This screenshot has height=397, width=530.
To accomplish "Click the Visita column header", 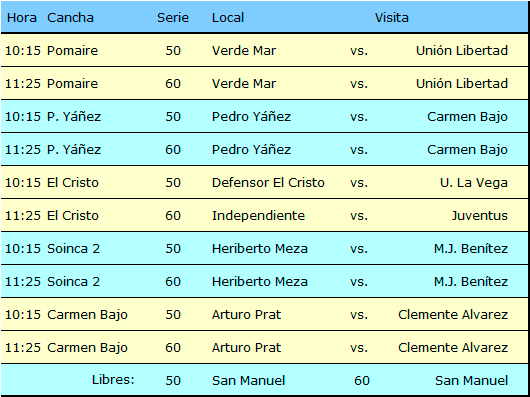I will click(392, 18).
